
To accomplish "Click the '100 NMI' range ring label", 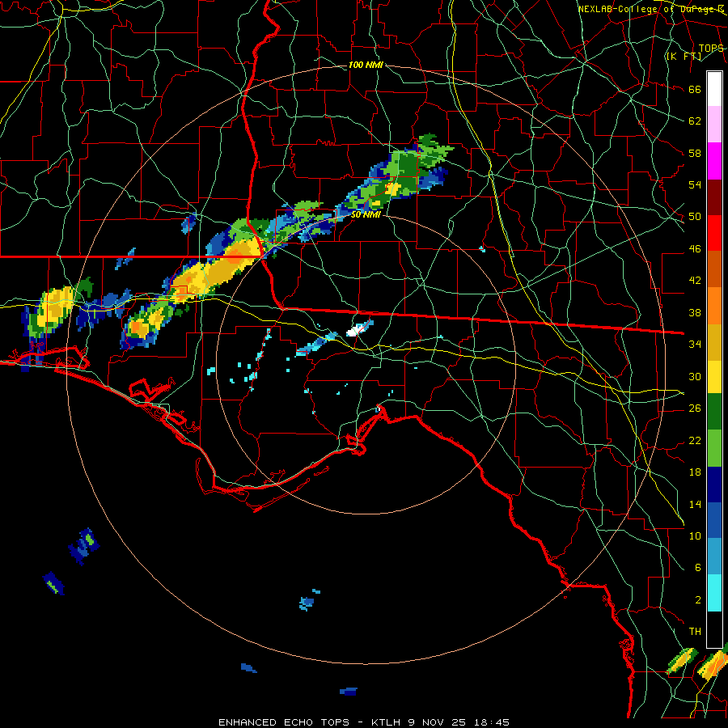I will (366, 65).
